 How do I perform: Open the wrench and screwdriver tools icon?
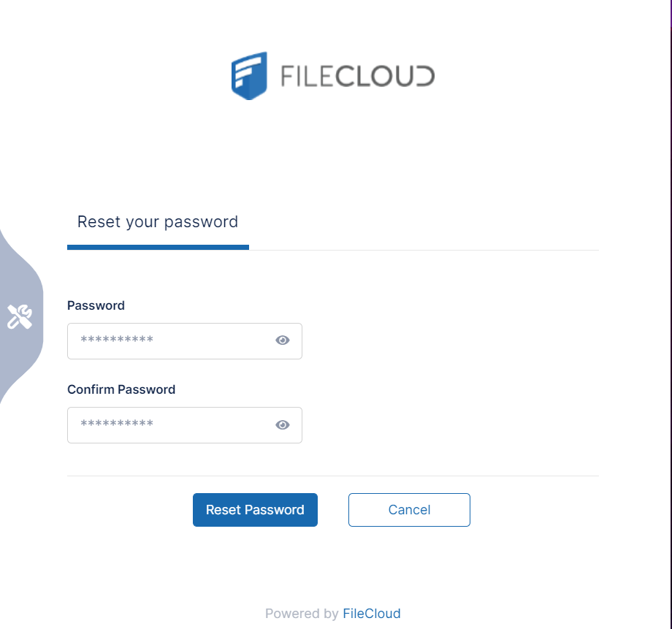(20, 316)
